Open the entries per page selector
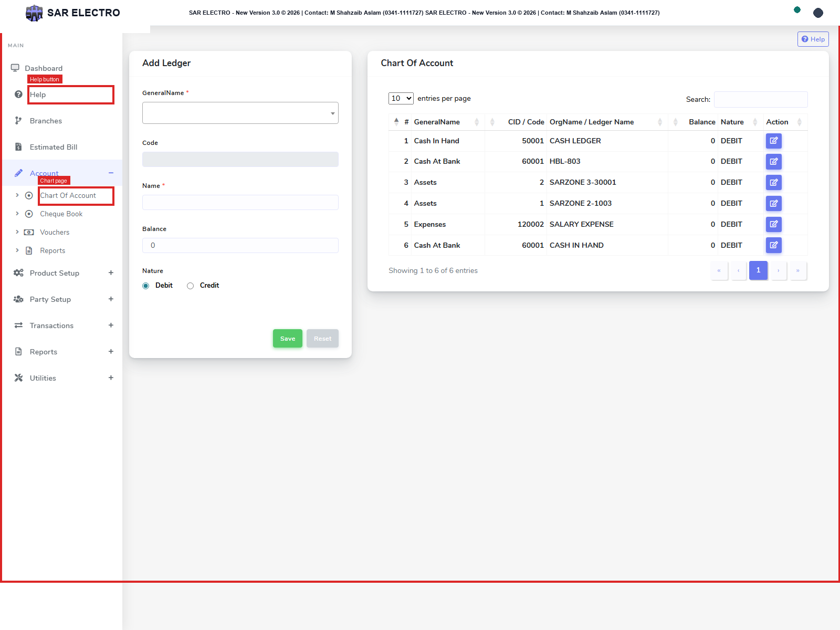 coord(401,98)
